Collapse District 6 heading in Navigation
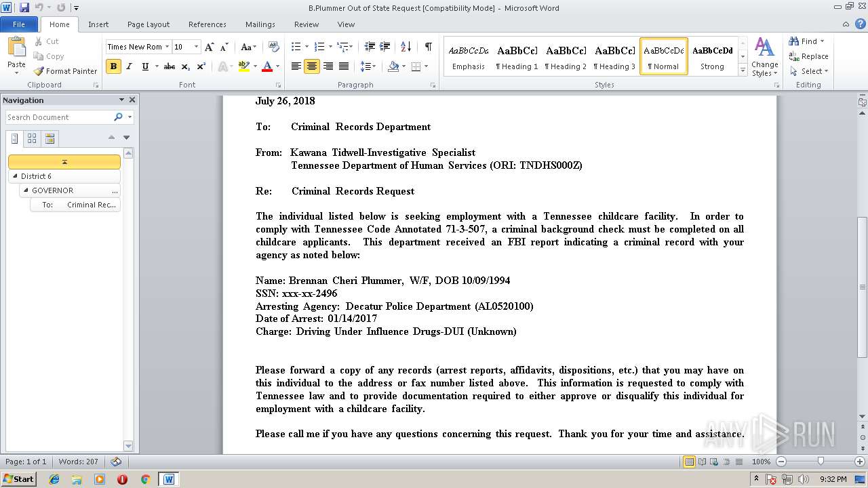The height and width of the screenshot is (488, 868). [15, 176]
